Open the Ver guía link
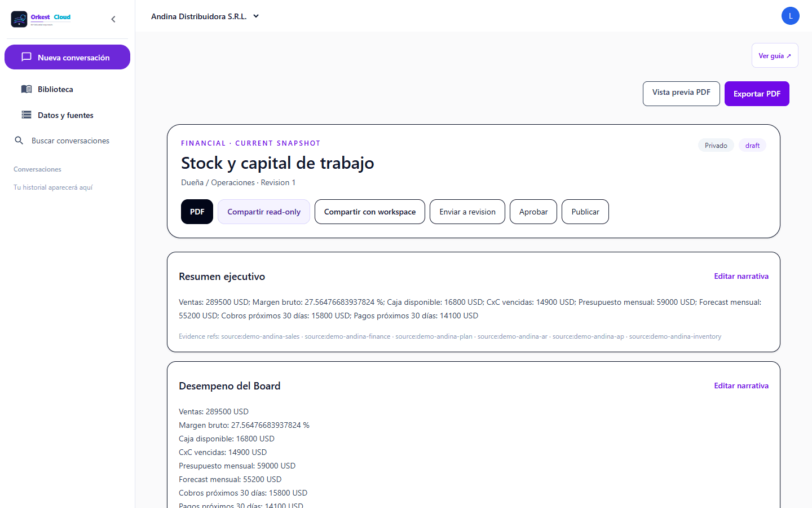Viewport: 812px width, 508px height. click(x=775, y=55)
